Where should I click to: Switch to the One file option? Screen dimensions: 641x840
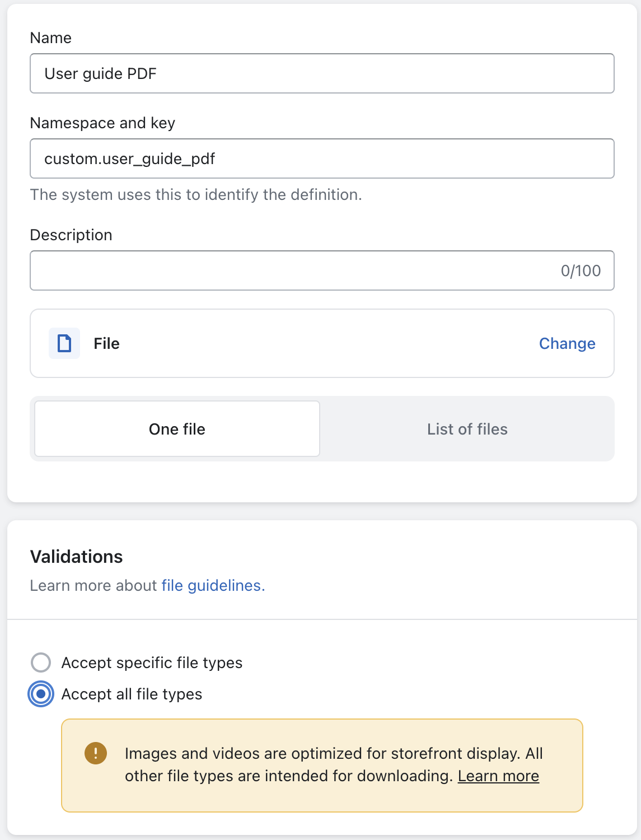[x=177, y=429]
